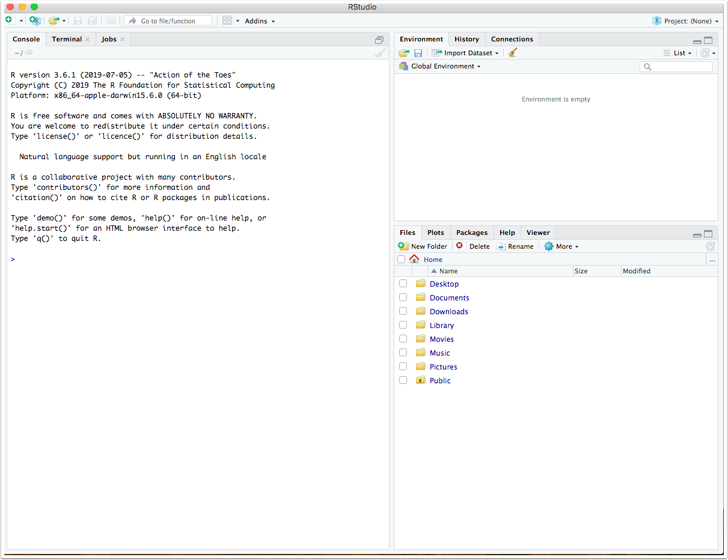Check the Desktop folder checkbox
The height and width of the screenshot is (560, 728).
point(403,284)
